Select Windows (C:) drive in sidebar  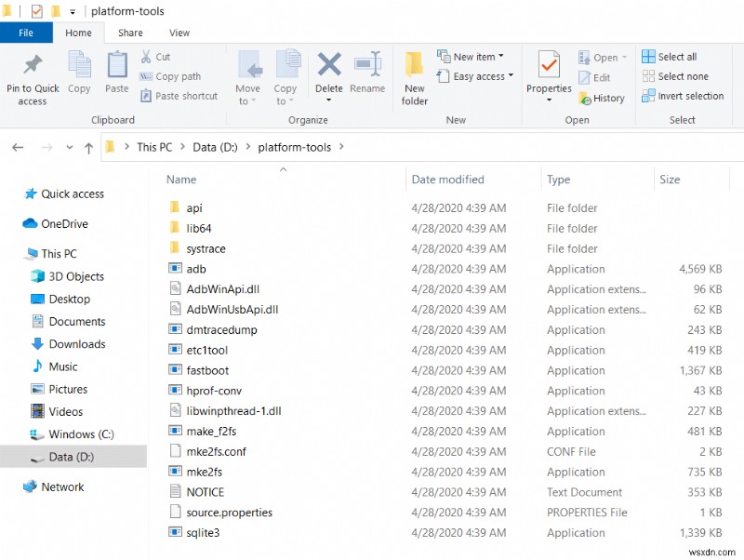[72, 434]
